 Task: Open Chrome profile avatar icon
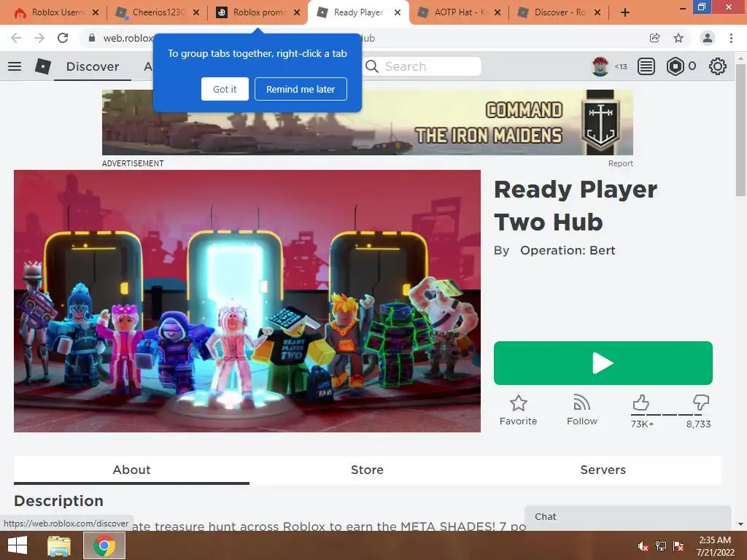coord(708,38)
